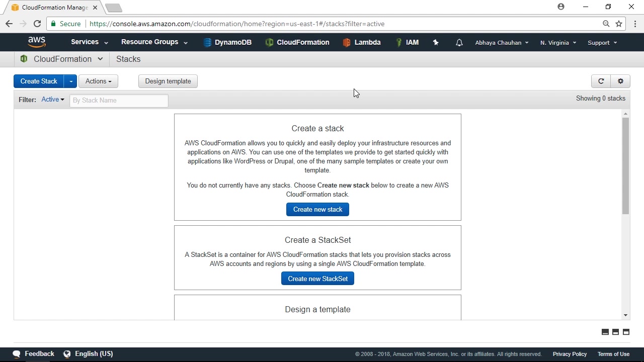Click the Feedback speech bubble icon
Viewport: 644px width, 362px height.
(17, 354)
